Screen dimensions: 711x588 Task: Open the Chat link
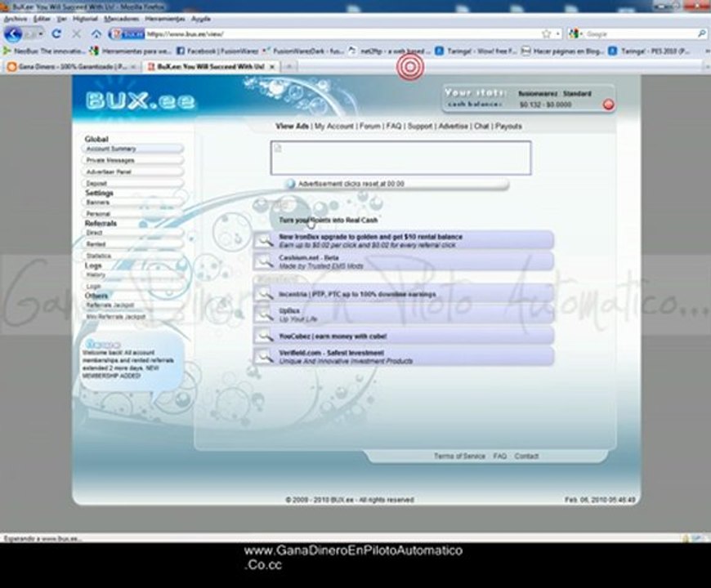click(481, 126)
